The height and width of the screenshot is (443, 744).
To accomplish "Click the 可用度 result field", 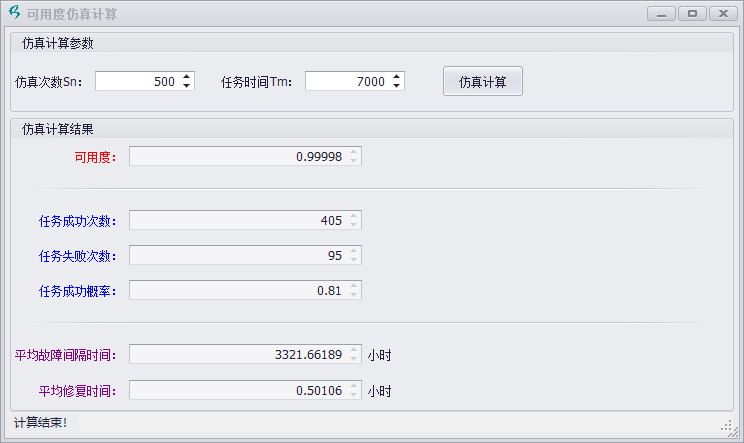I will point(238,157).
